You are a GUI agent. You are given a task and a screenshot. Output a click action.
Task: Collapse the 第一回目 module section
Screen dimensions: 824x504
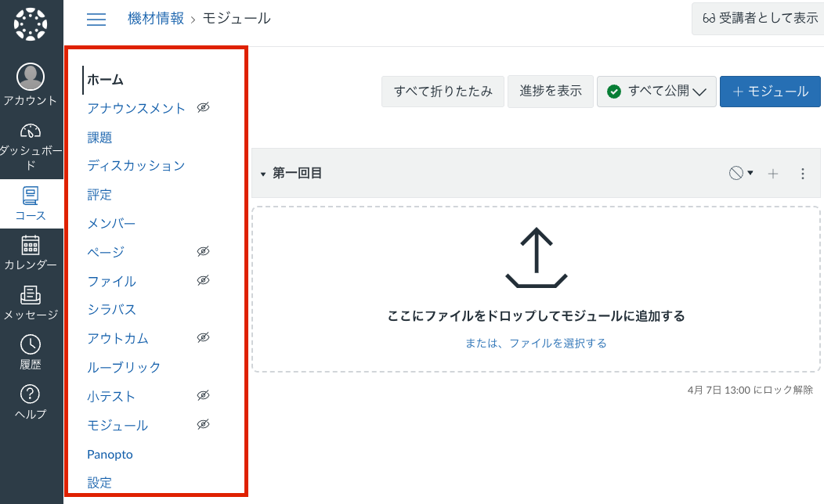(263, 174)
